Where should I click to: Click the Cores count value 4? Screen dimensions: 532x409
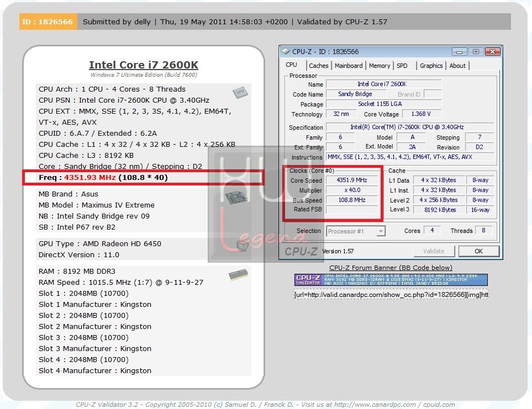coord(432,230)
